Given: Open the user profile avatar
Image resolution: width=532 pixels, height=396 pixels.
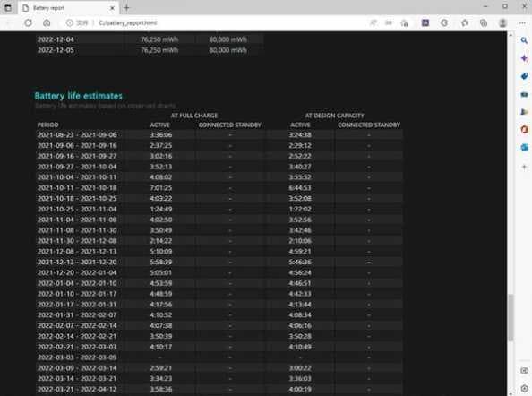Looking at the screenshot, I should coord(502,22).
